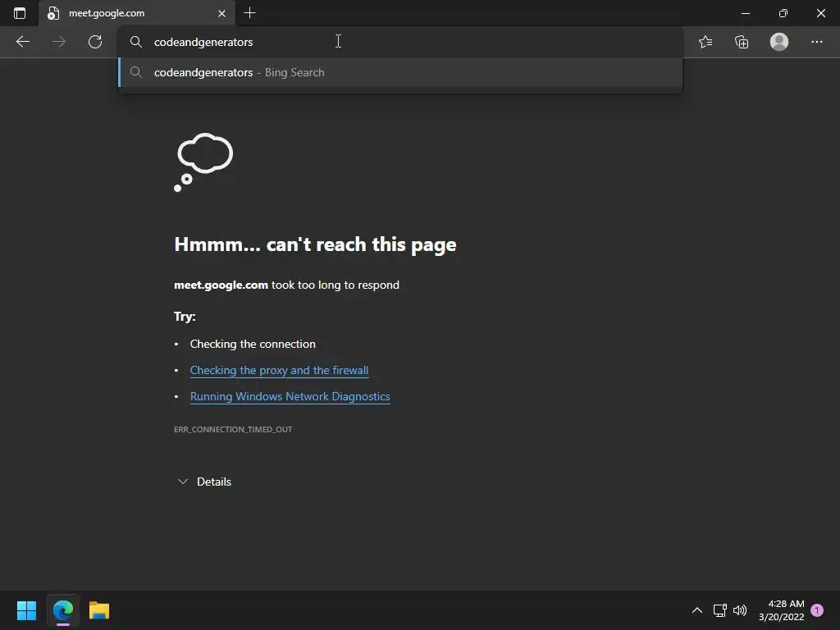Minimize the Edge window
The height and width of the screenshot is (630, 840).
point(745,13)
